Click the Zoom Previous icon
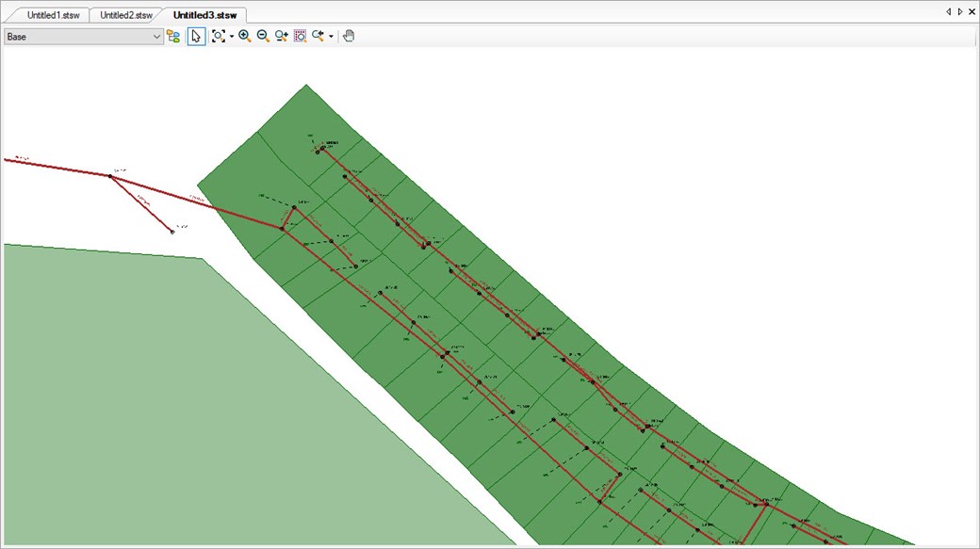Image resolution: width=980 pixels, height=549 pixels. (x=318, y=36)
